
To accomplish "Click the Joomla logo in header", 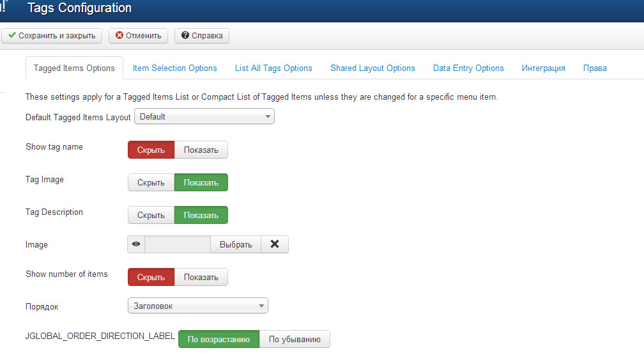I will coord(4,8).
